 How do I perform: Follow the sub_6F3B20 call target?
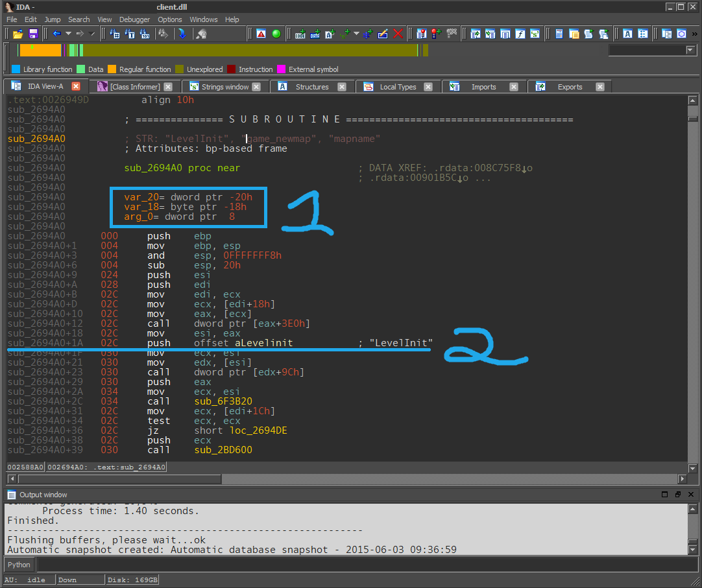click(x=223, y=401)
